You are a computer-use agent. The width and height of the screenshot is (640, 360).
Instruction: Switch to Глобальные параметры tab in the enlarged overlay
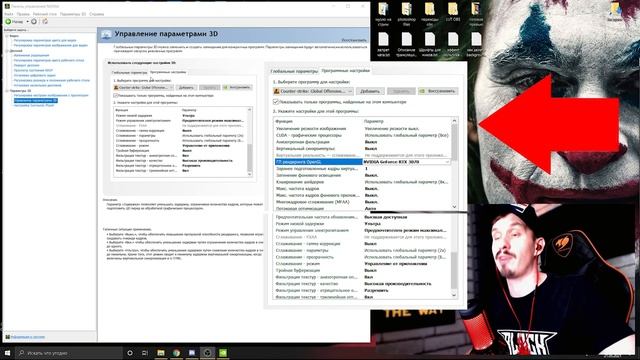pyautogui.click(x=294, y=71)
